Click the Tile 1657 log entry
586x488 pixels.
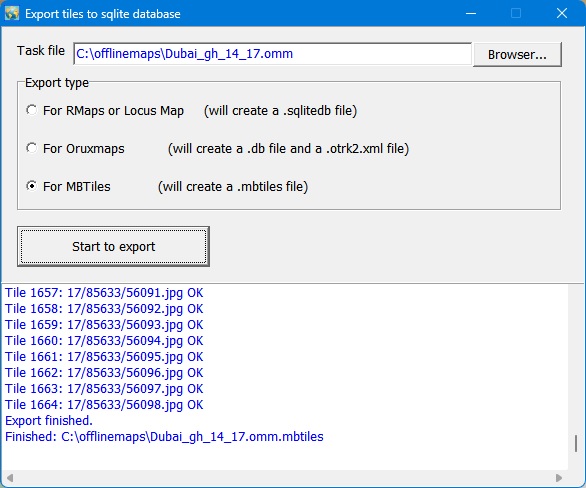(104, 293)
